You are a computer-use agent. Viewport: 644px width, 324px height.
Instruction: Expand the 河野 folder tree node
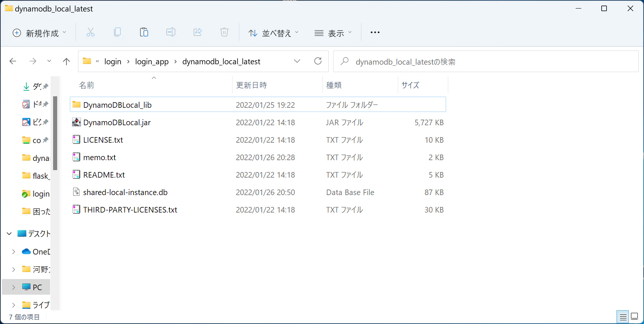[14, 269]
